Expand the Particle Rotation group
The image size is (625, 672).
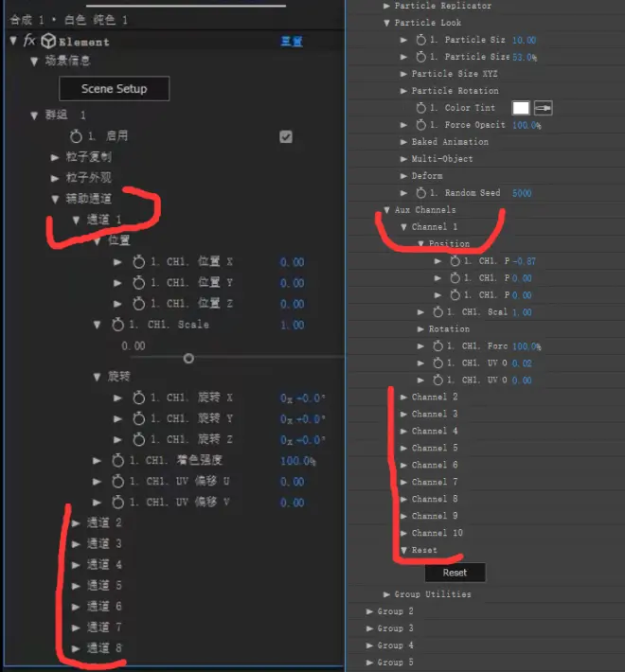(403, 91)
